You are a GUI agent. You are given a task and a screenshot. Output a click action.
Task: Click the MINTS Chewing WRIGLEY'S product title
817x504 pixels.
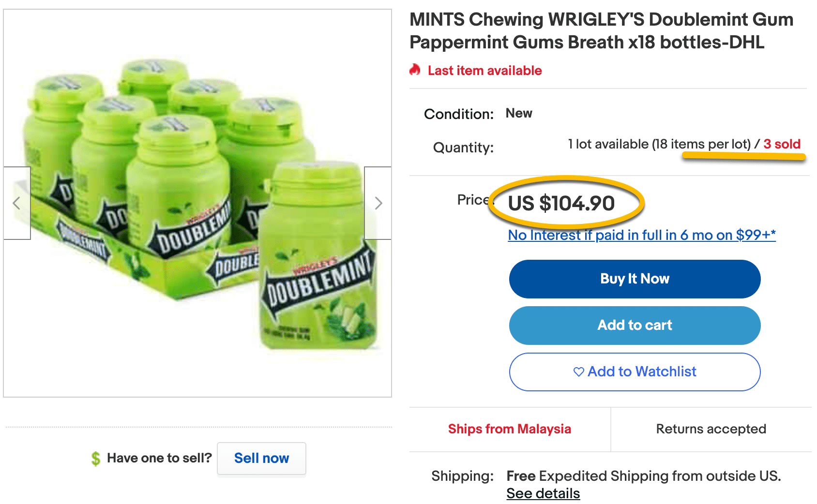coord(601,31)
